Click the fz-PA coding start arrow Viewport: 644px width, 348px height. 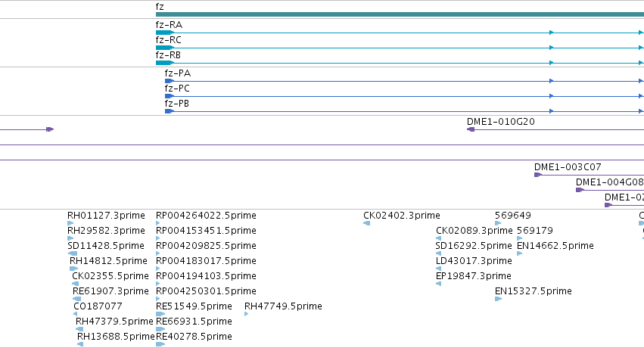(x=169, y=81)
